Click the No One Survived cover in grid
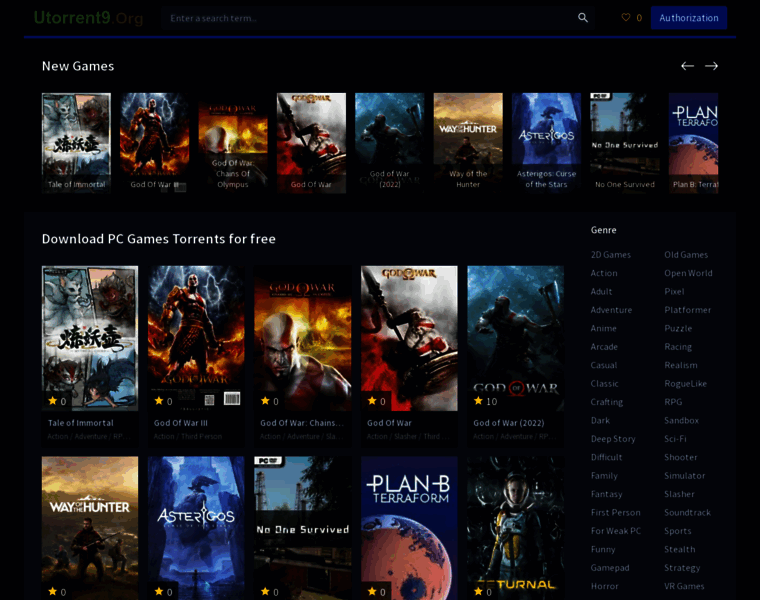 click(x=303, y=528)
